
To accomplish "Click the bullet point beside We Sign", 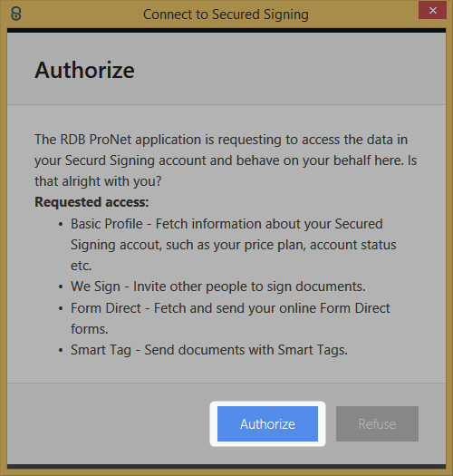I will click(x=61, y=287).
